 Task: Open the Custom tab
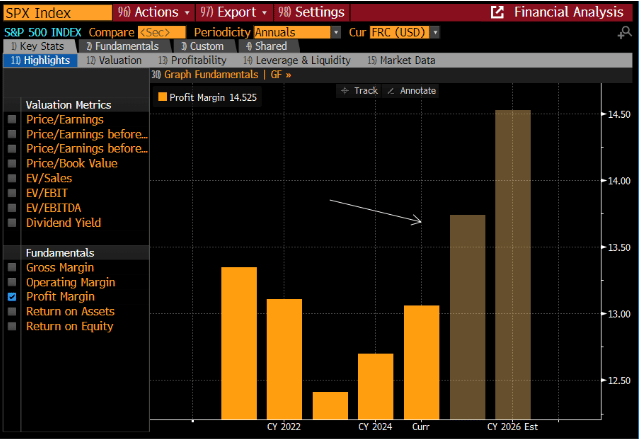coord(203,46)
